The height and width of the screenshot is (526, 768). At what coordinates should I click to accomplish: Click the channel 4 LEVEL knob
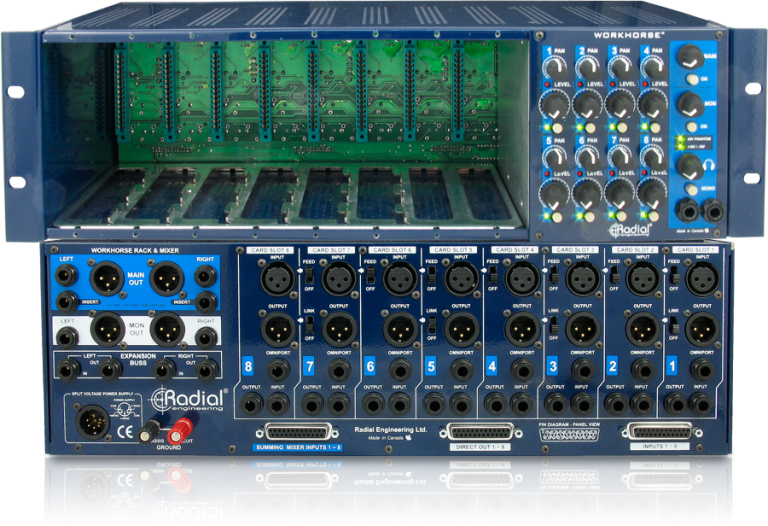[x=651, y=105]
